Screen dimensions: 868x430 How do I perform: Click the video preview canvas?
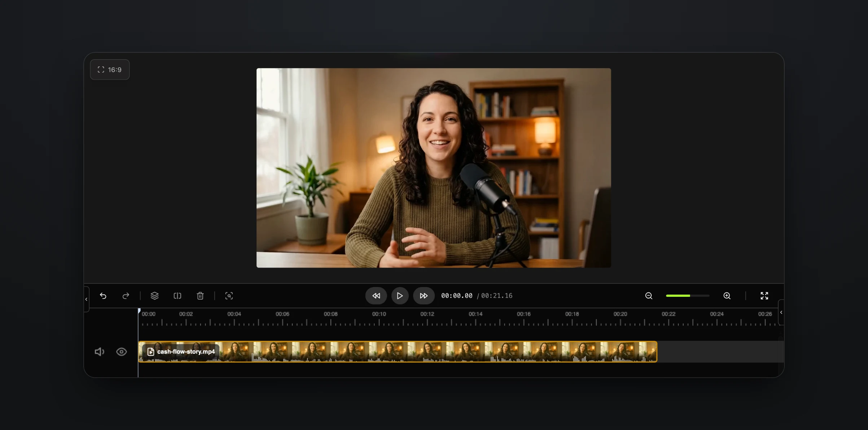click(434, 168)
